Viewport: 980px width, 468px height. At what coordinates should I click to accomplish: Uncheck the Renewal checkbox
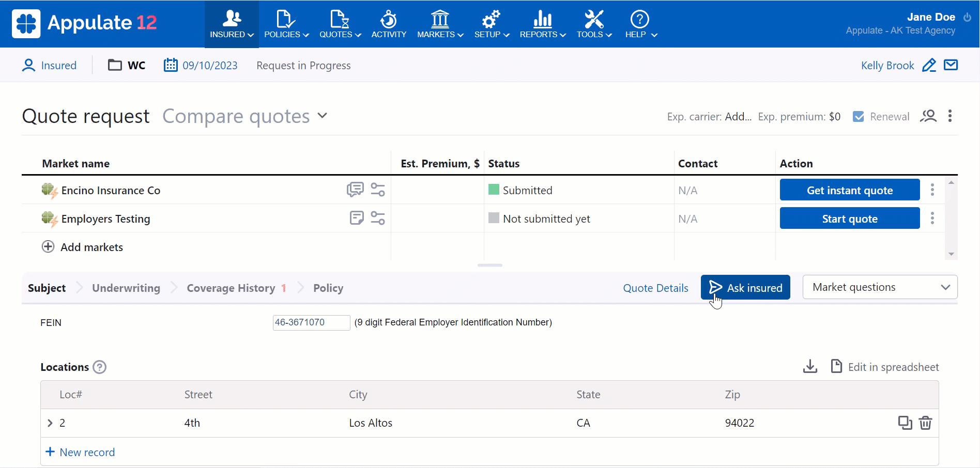[x=859, y=117]
